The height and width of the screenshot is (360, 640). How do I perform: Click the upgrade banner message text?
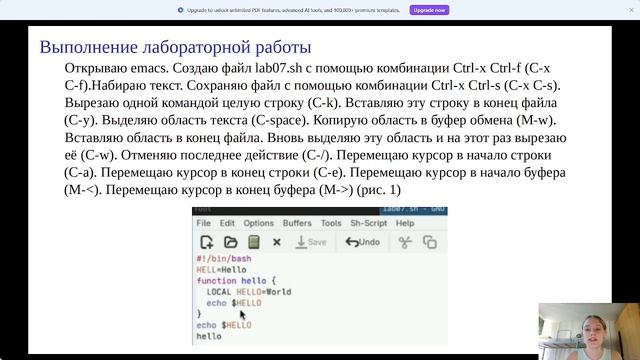pyautogui.click(x=293, y=10)
